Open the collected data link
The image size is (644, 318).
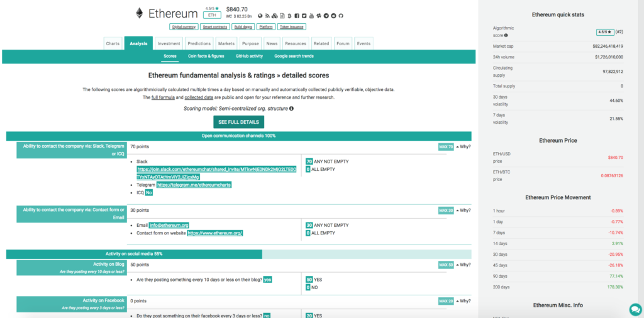[x=199, y=97]
